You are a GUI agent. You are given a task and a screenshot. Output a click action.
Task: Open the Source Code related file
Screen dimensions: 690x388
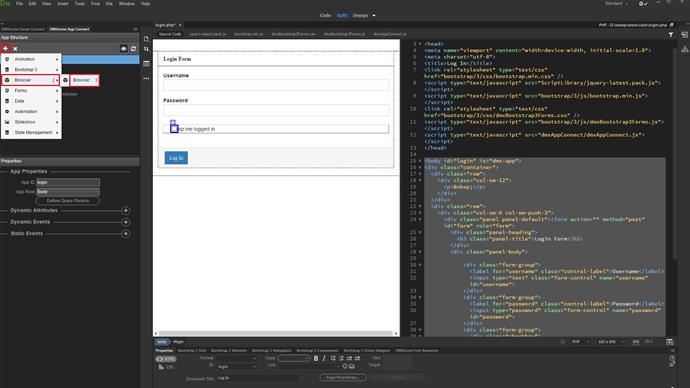tap(170, 34)
